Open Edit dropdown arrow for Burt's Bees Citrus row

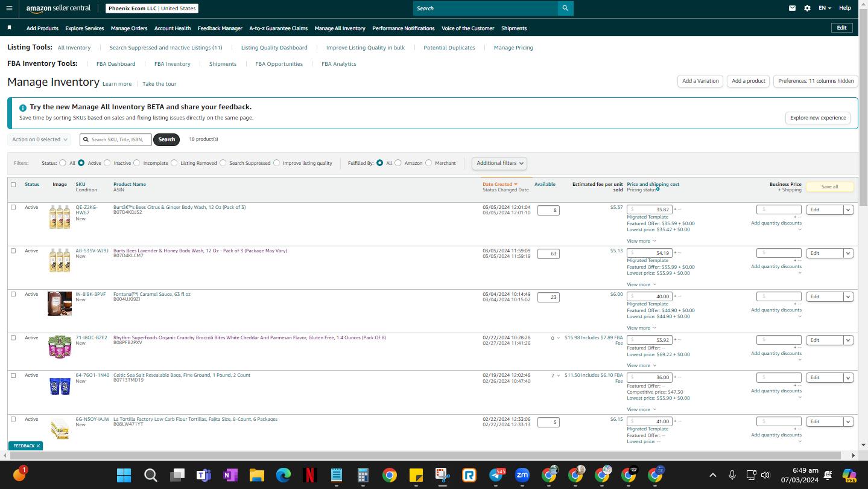click(x=849, y=209)
